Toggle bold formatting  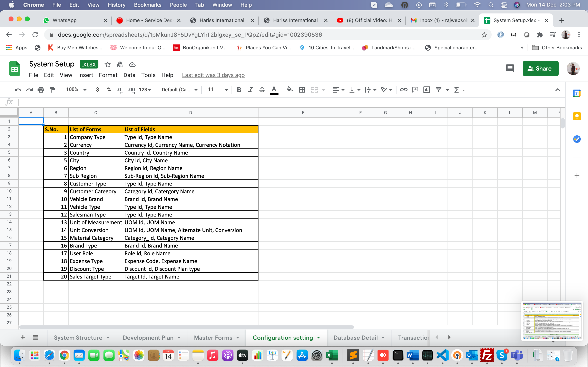239,90
